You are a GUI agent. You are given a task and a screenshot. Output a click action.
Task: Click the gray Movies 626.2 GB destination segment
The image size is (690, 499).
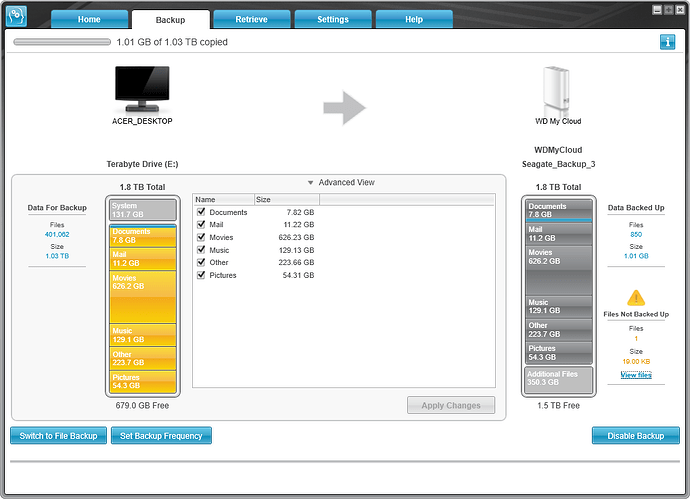pos(558,270)
